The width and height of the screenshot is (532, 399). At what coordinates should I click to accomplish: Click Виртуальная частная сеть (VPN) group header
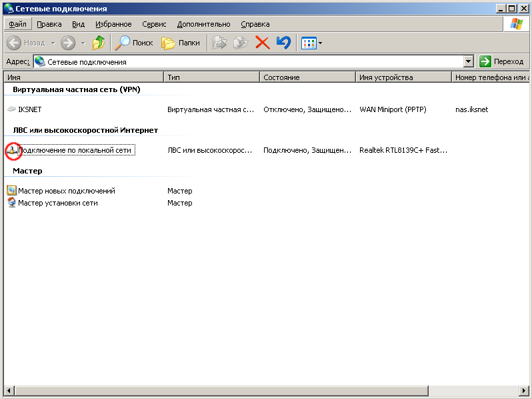coord(77,89)
